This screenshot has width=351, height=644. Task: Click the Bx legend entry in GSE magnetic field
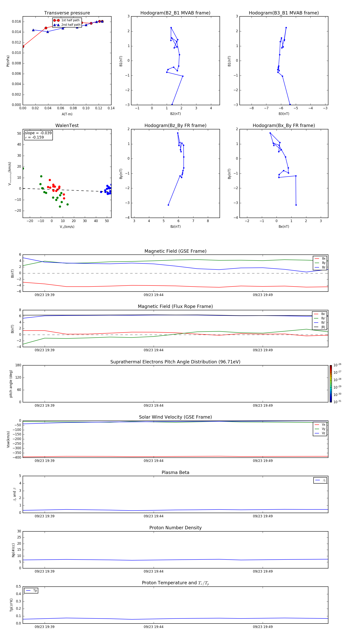pos(320,259)
